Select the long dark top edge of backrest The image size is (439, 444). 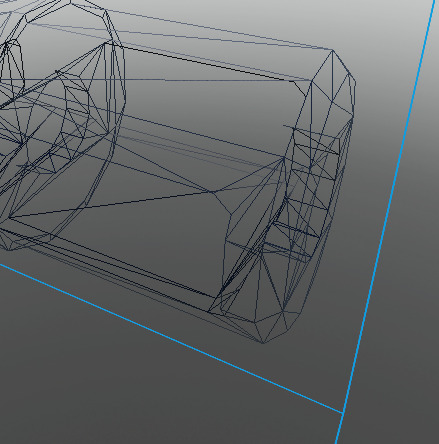197,62
